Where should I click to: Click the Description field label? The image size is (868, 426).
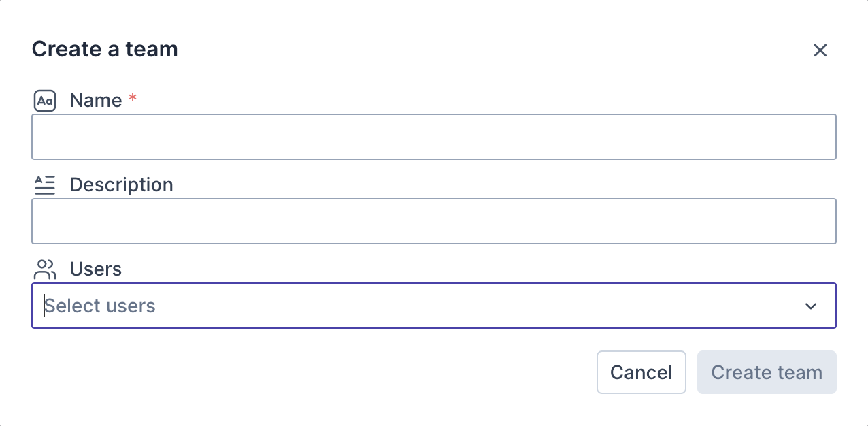(121, 185)
